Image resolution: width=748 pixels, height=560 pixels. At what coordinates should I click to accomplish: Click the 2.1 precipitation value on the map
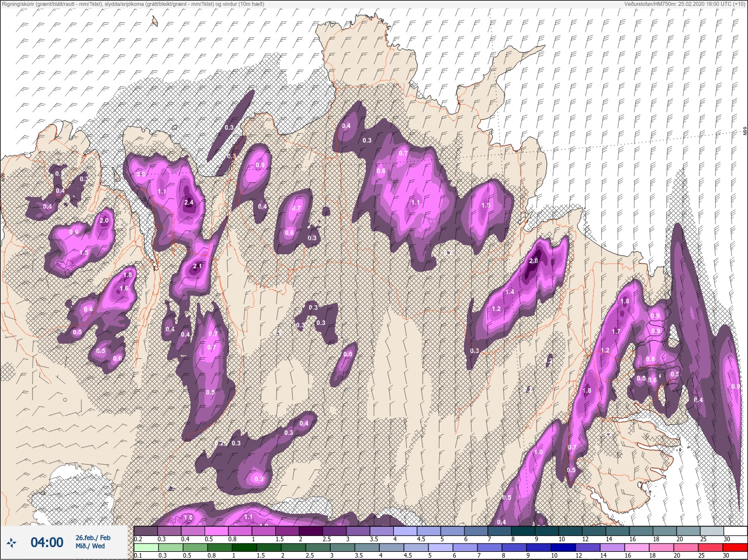(197, 267)
